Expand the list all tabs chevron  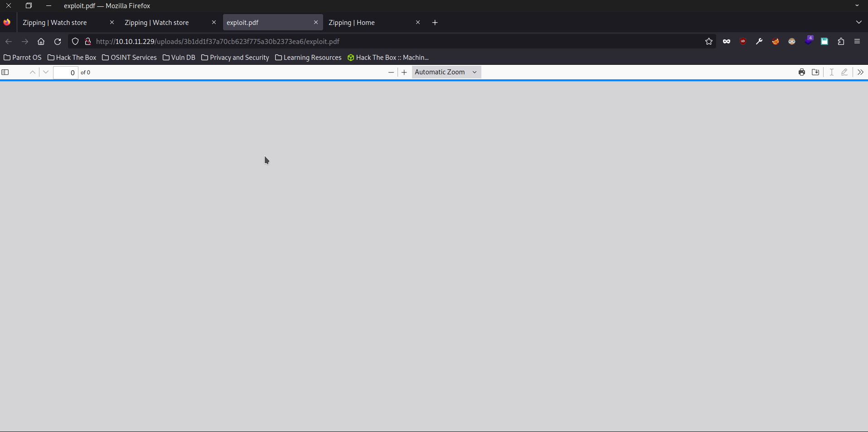[x=859, y=22]
